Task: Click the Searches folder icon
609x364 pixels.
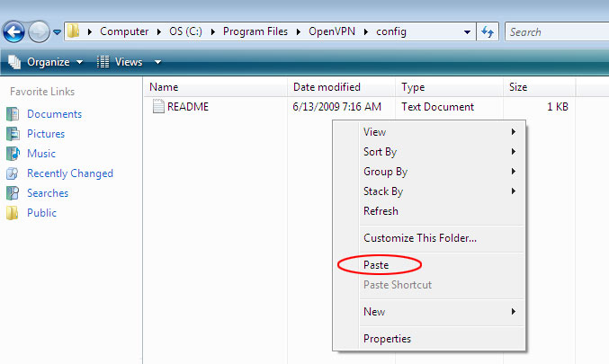Action: pyautogui.click(x=13, y=193)
